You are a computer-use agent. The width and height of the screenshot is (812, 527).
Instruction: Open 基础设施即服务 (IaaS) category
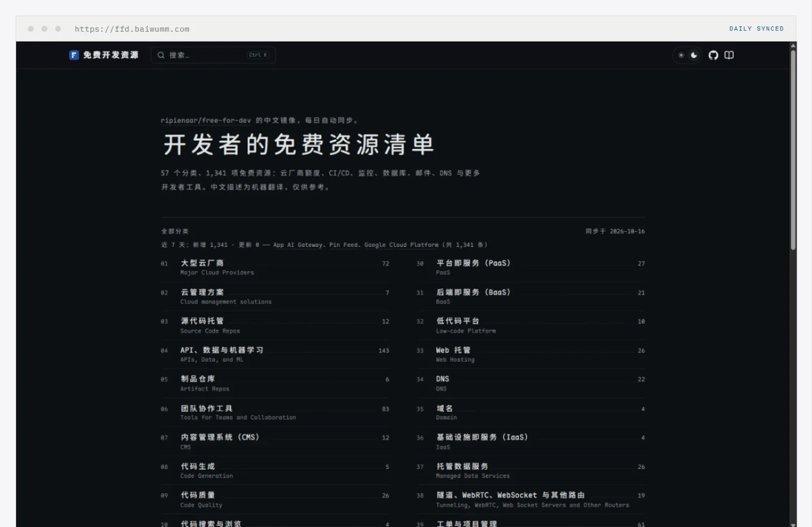coord(531,442)
